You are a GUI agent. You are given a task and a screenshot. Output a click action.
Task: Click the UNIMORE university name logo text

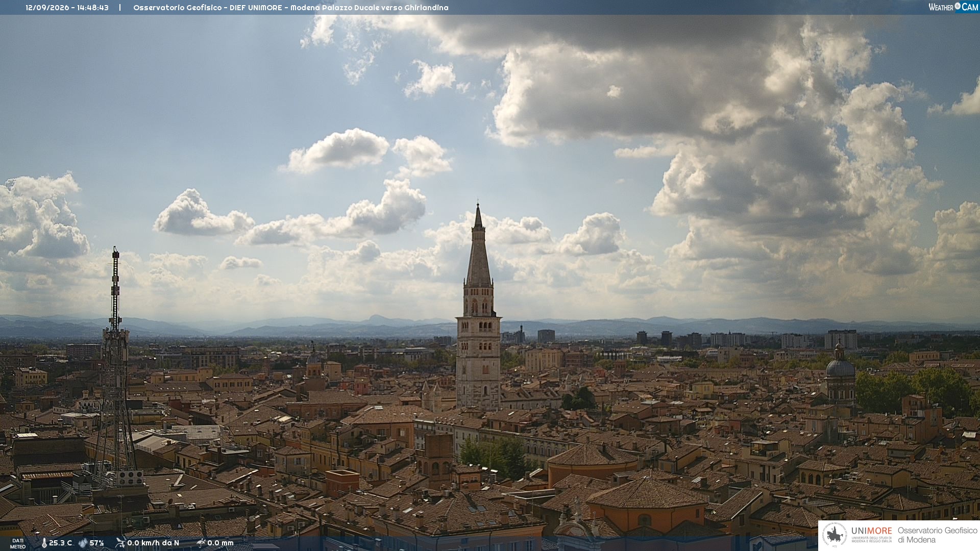871,531
